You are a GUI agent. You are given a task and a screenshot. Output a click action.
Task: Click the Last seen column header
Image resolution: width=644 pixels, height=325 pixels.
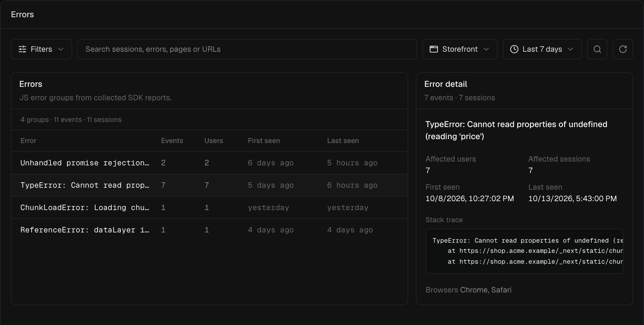(343, 141)
